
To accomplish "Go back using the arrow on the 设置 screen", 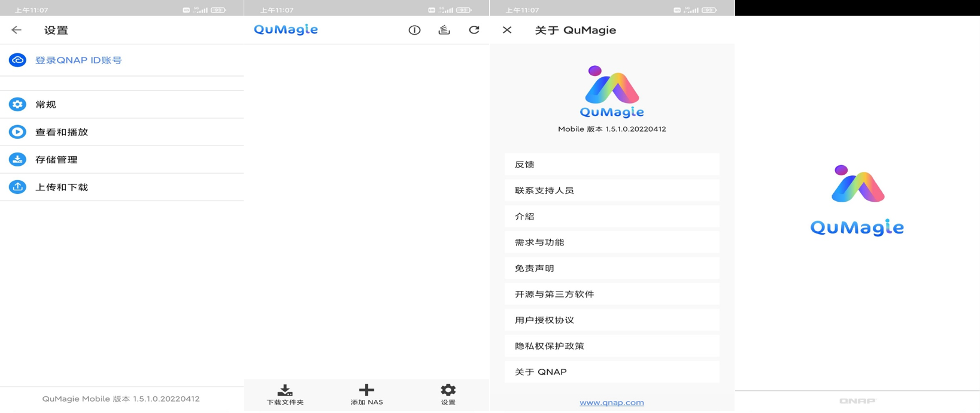I will pyautogui.click(x=16, y=30).
